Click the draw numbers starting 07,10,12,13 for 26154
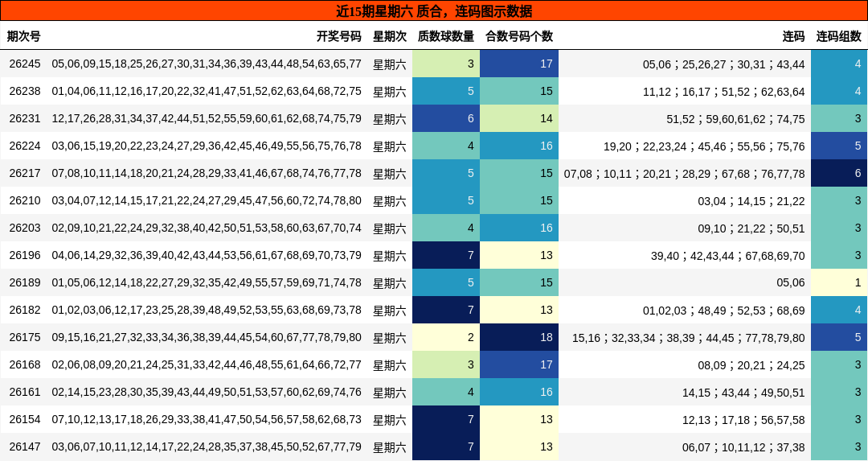 coord(207,419)
